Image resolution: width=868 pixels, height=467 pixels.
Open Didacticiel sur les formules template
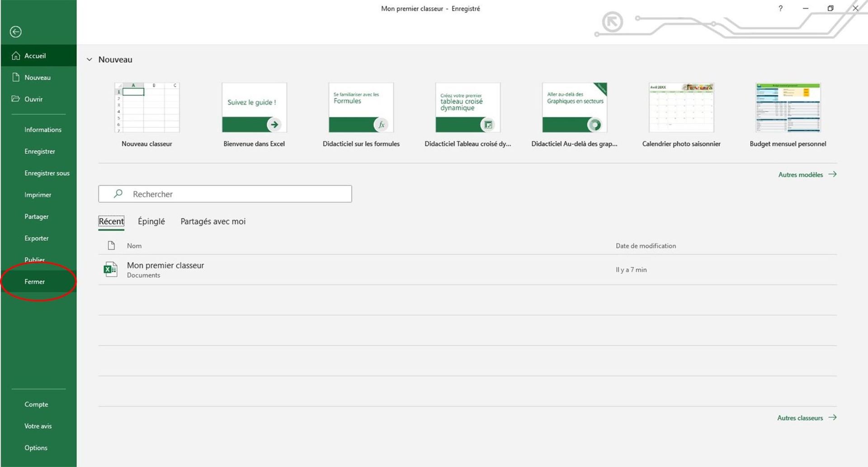(x=361, y=115)
